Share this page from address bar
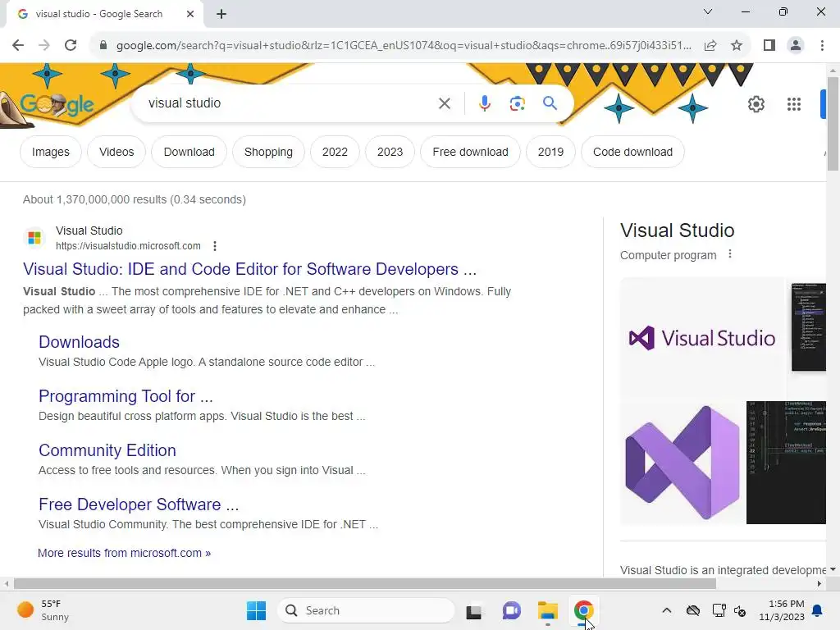Image resolution: width=840 pixels, height=630 pixels. click(710, 45)
